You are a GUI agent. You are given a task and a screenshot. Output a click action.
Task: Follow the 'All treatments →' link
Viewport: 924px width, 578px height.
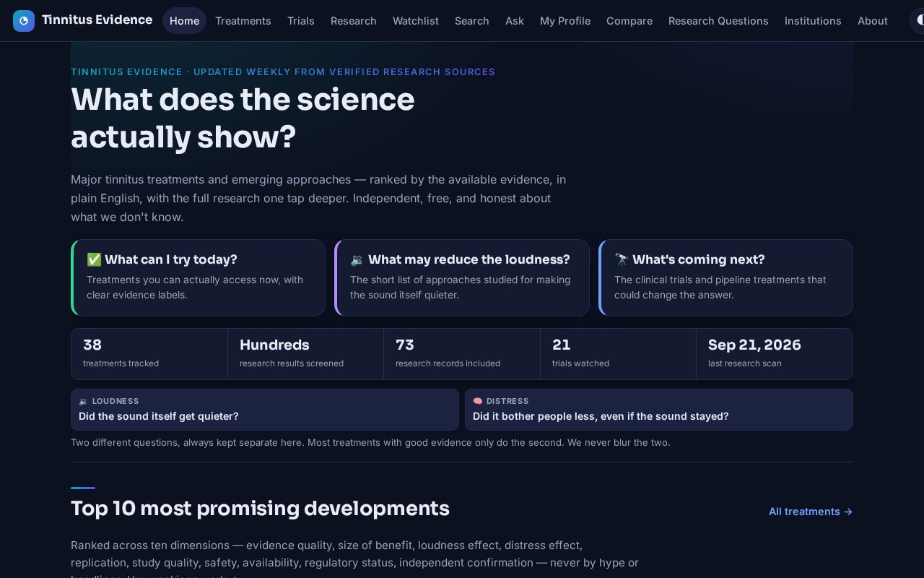pyautogui.click(x=811, y=512)
